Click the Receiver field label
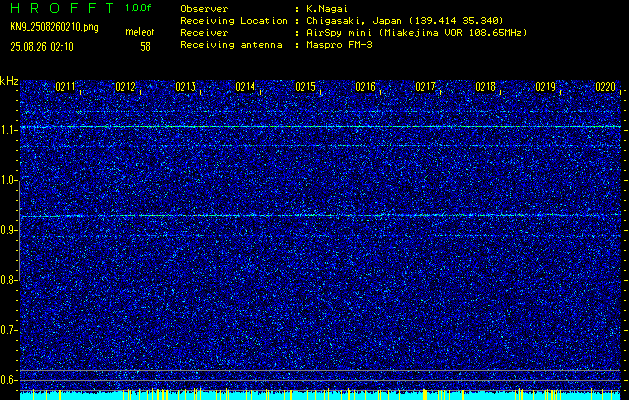The width and height of the screenshot is (629, 400). click(204, 33)
